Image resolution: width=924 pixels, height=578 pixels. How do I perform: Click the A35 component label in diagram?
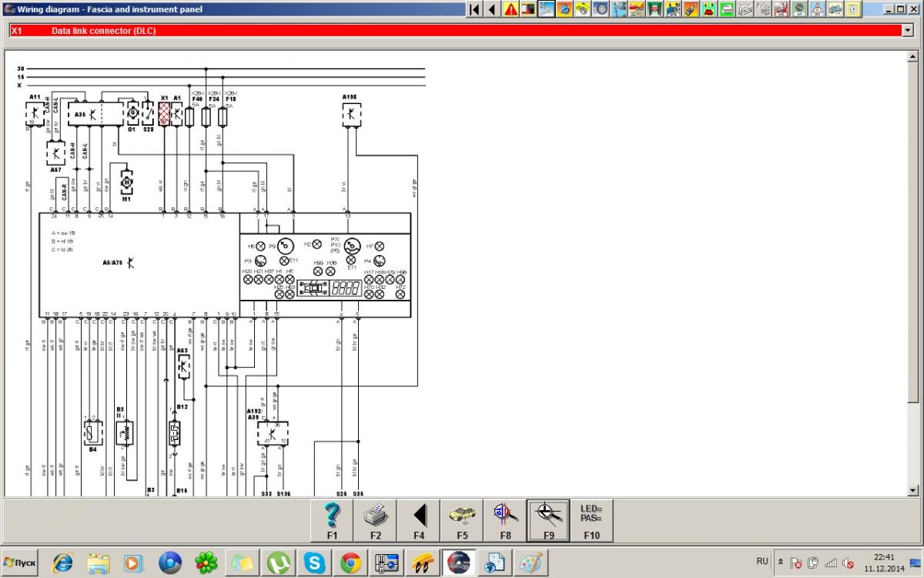point(81,115)
